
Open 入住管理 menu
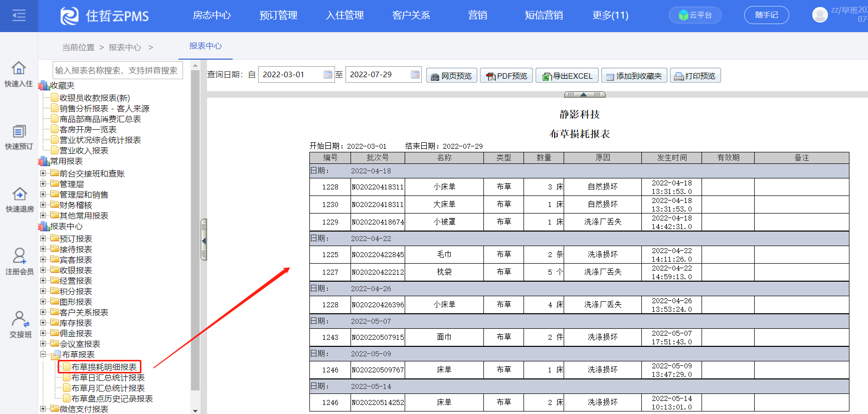(x=345, y=16)
